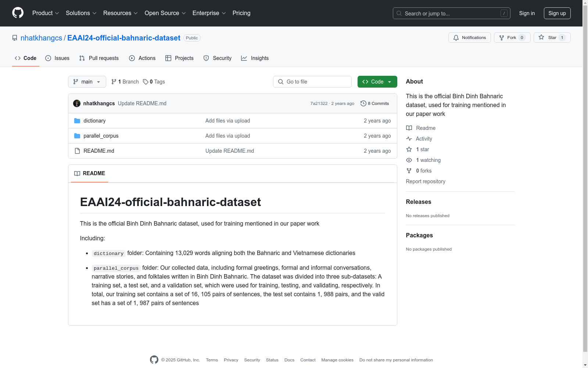The image size is (588, 368).
Task: Open the Pricing page
Action: coord(241,13)
